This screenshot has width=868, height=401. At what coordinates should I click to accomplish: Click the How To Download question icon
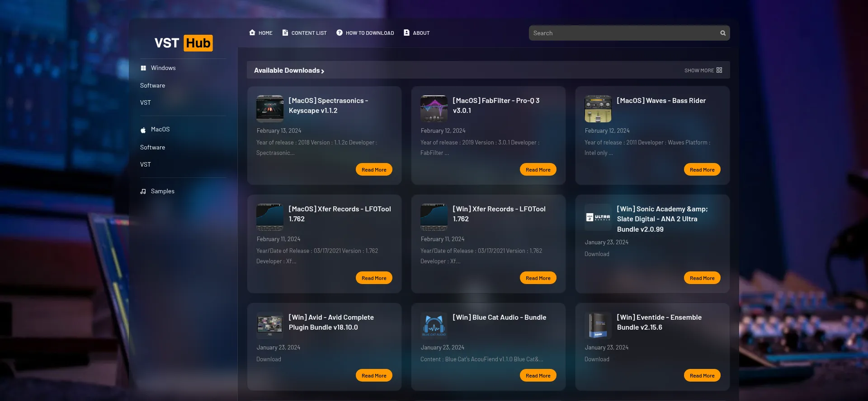[340, 33]
